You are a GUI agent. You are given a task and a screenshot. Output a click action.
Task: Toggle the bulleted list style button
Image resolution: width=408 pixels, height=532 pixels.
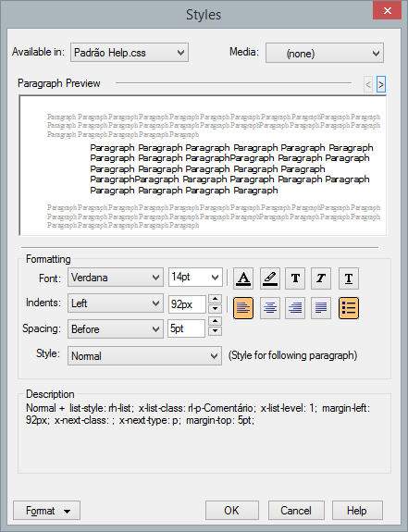coord(349,308)
